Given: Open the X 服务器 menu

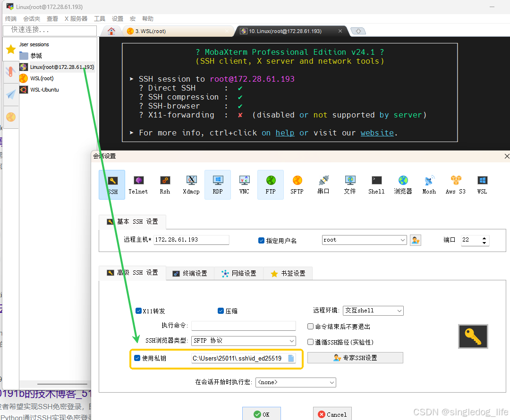Looking at the screenshot, I should point(76,19).
